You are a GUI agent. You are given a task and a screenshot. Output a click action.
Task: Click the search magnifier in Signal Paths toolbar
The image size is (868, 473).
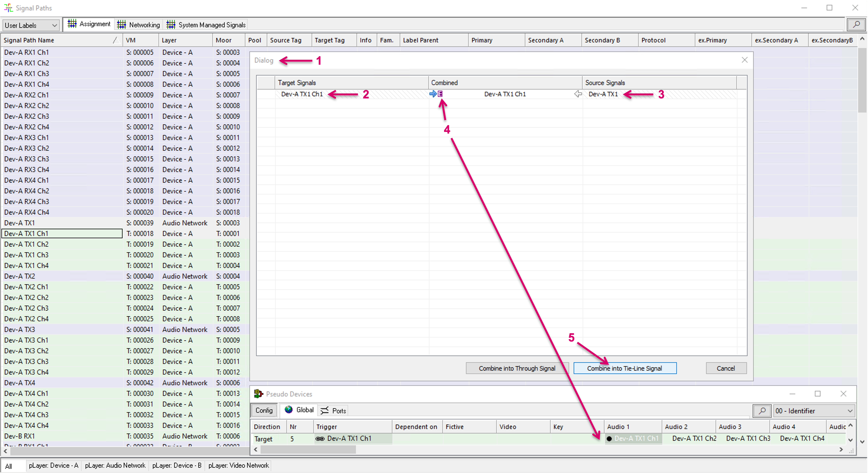(856, 25)
